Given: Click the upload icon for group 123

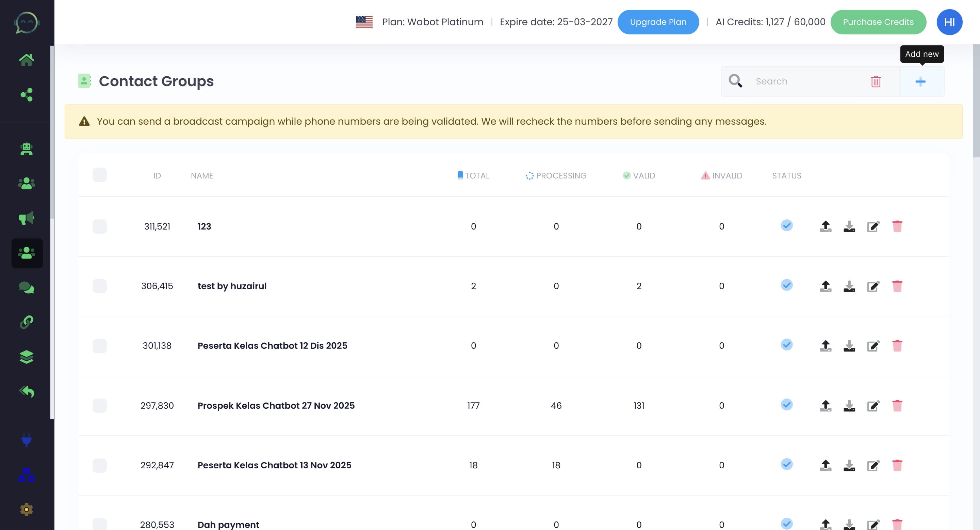Looking at the screenshot, I should [x=825, y=227].
